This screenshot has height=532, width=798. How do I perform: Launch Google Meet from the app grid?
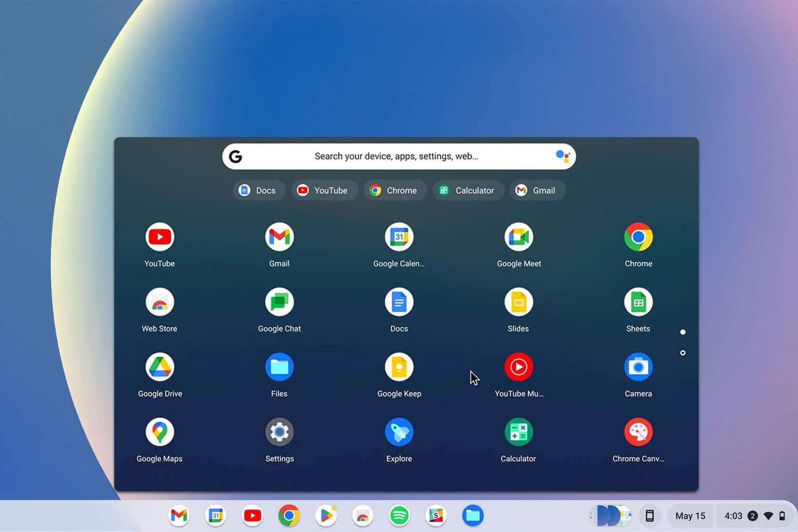point(518,237)
